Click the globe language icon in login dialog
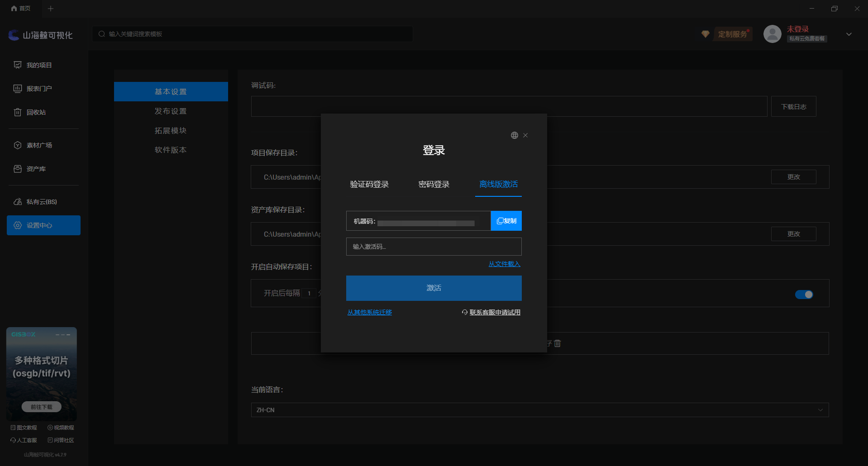Viewport: 868px width, 466px height. pyautogui.click(x=514, y=135)
